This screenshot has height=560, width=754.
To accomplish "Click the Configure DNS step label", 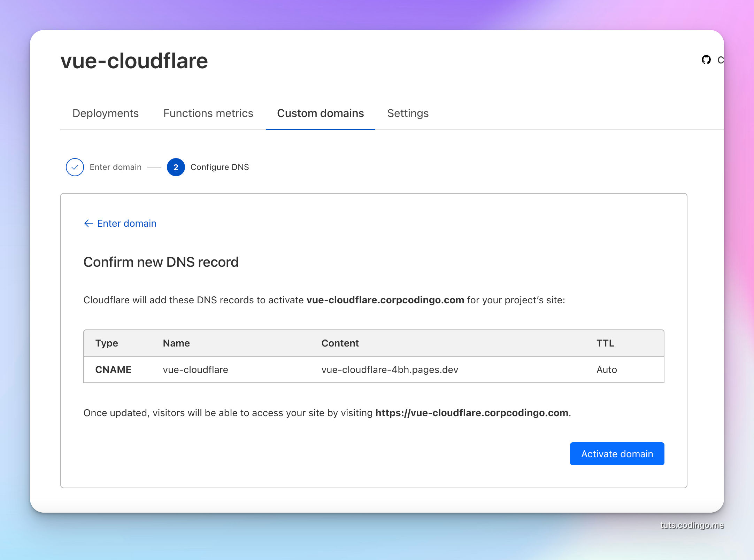I will click(x=220, y=167).
